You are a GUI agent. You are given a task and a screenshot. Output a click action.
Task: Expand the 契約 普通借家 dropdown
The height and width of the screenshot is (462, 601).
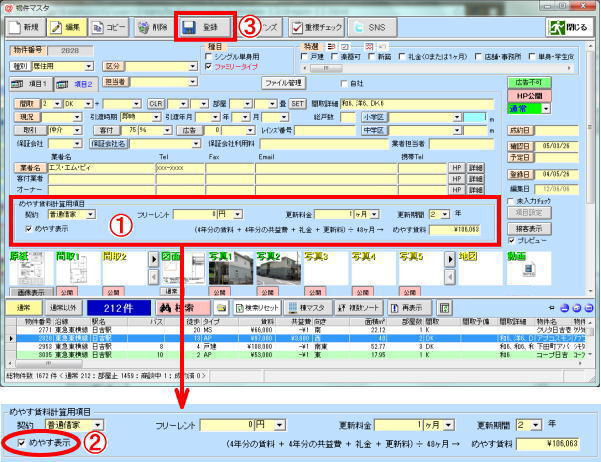(90, 214)
